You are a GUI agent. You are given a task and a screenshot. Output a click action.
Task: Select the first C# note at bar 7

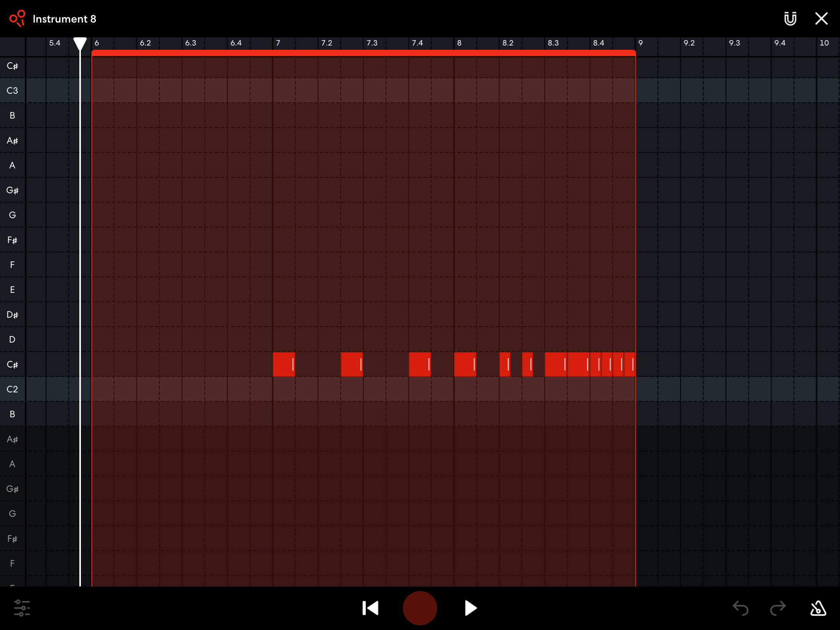click(x=283, y=364)
